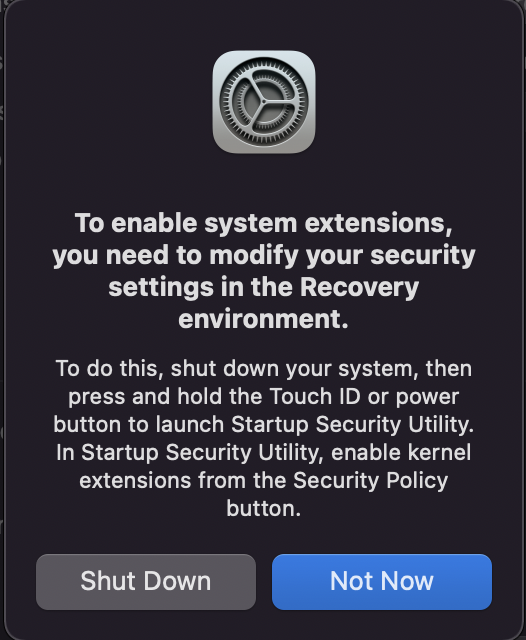Click the System Preferences gear icon
526x640 pixels.
264,102
